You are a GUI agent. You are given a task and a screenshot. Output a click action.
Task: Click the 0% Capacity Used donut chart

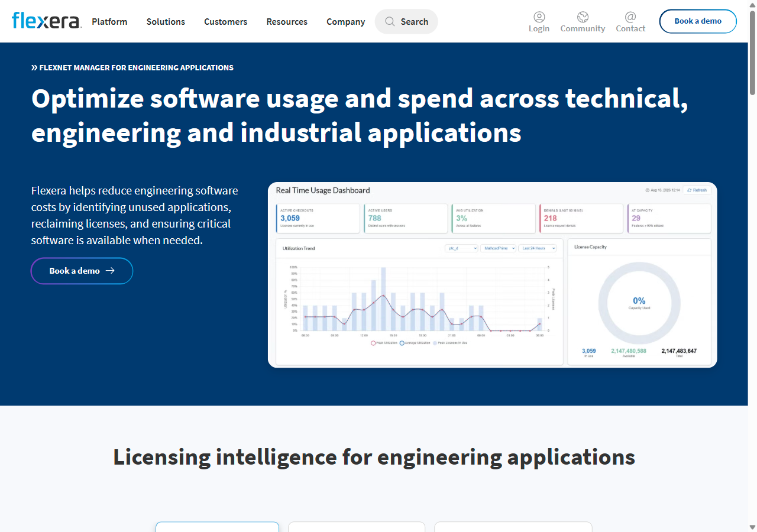(x=639, y=303)
